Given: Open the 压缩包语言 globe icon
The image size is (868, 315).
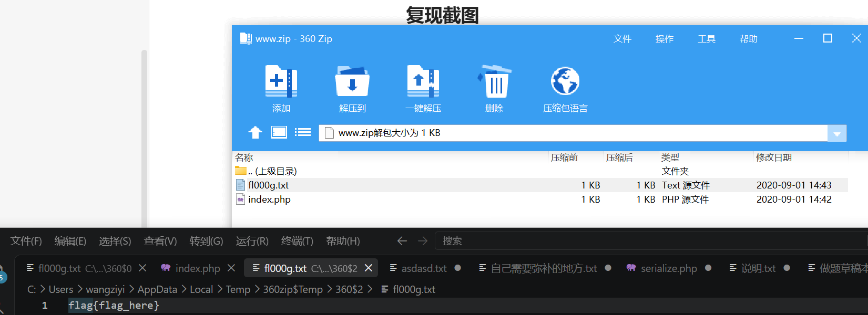Looking at the screenshot, I should 565,81.
